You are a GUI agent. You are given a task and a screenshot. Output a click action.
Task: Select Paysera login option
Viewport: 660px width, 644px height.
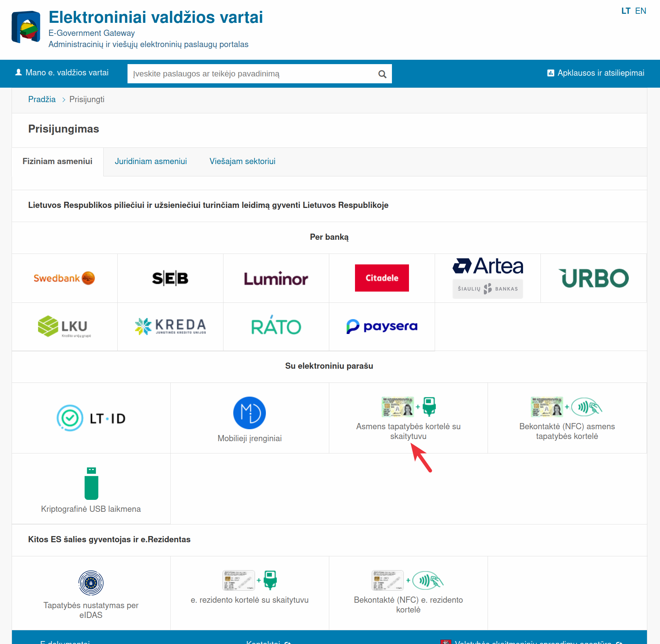click(382, 327)
